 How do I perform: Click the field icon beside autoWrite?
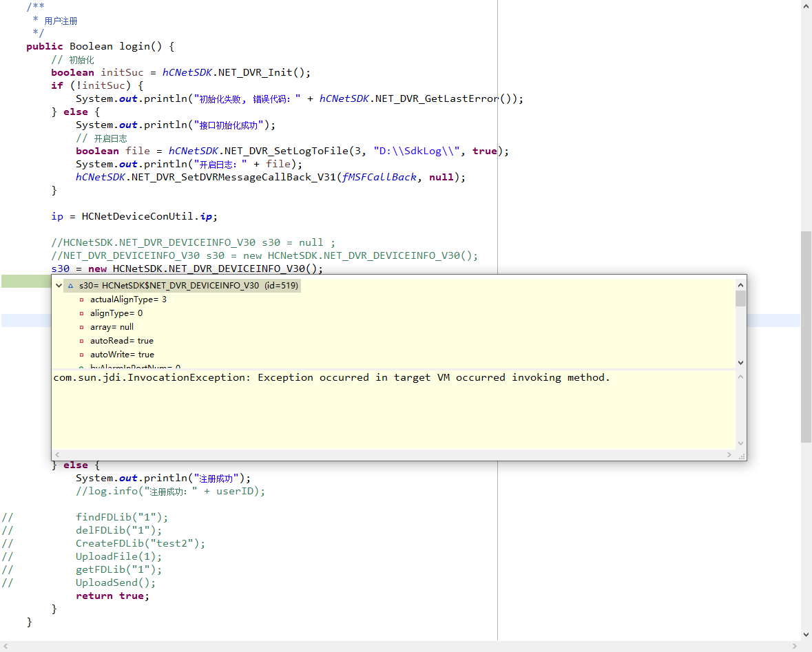[x=81, y=354]
